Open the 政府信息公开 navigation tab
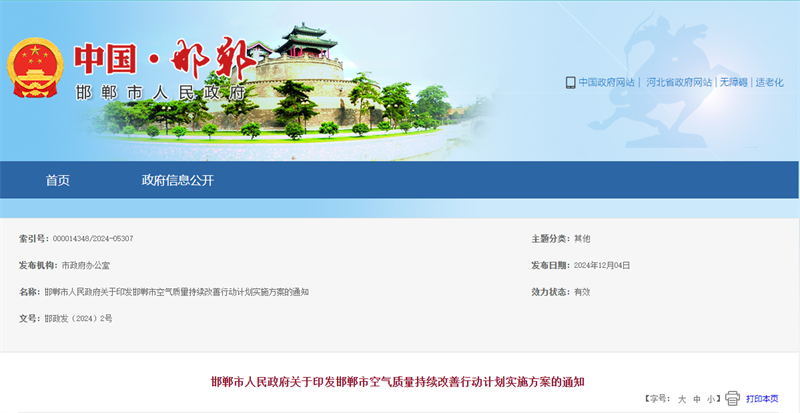 point(178,181)
